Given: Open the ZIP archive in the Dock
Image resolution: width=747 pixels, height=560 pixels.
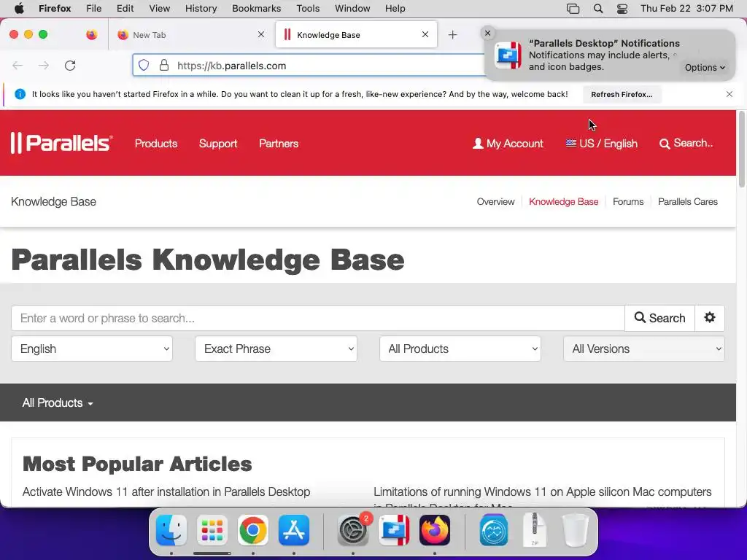Looking at the screenshot, I should click(535, 530).
